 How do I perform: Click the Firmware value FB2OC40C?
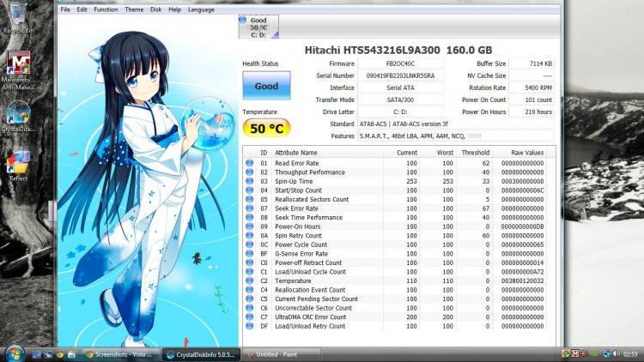(400, 63)
